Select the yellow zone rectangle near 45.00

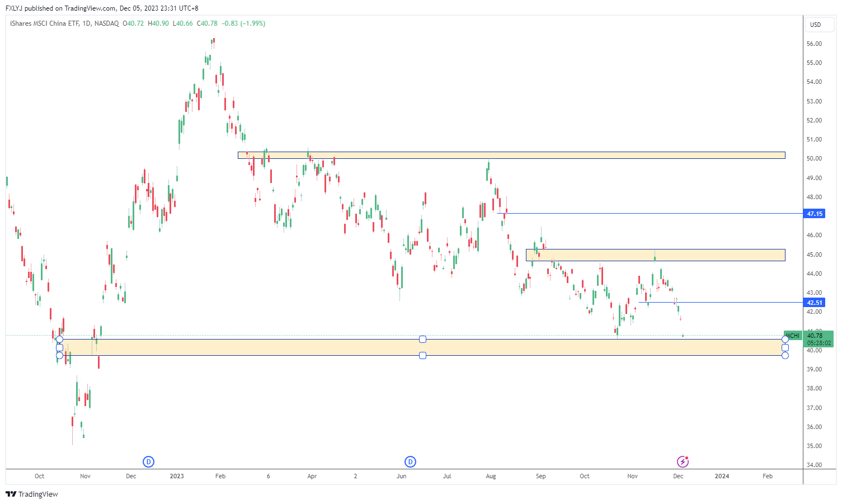pos(655,255)
